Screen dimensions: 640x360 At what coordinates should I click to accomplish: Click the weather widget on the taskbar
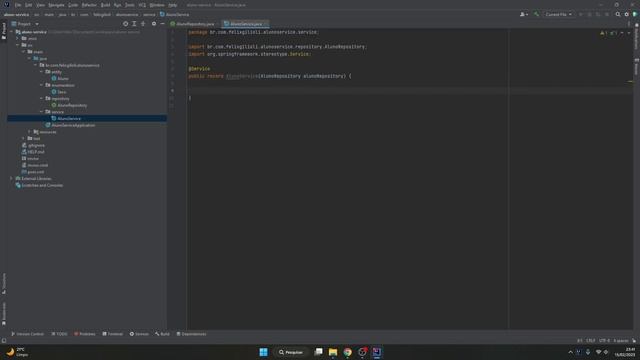pos(17,352)
